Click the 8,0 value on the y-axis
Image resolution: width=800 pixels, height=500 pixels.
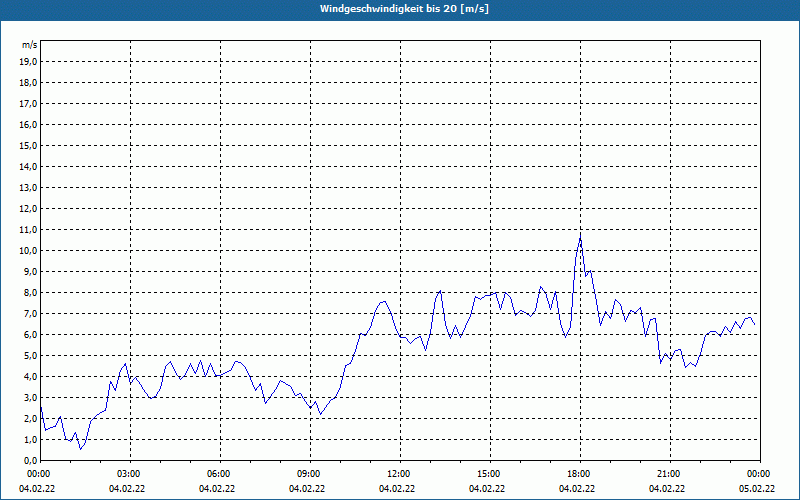coord(30,293)
